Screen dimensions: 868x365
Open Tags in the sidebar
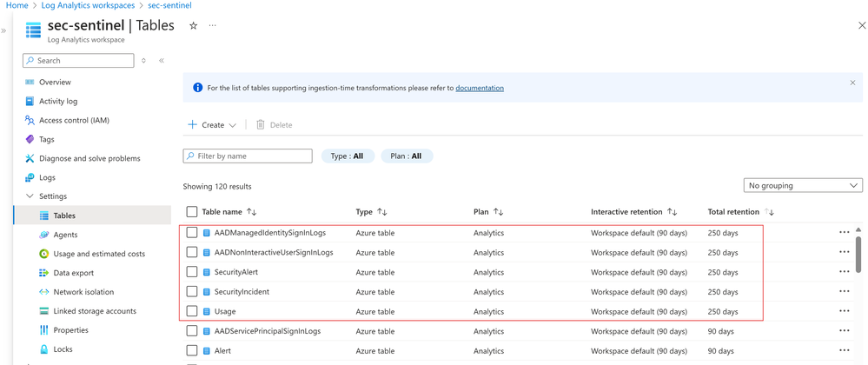(x=47, y=140)
